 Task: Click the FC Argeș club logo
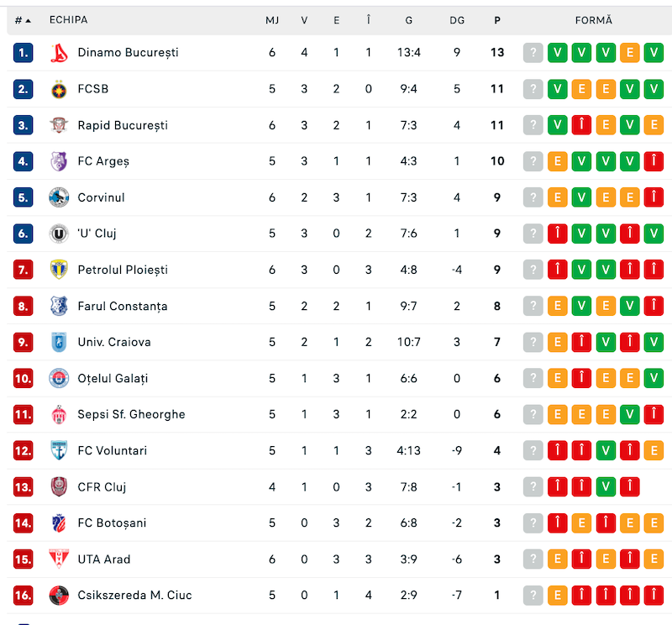(59, 161)
